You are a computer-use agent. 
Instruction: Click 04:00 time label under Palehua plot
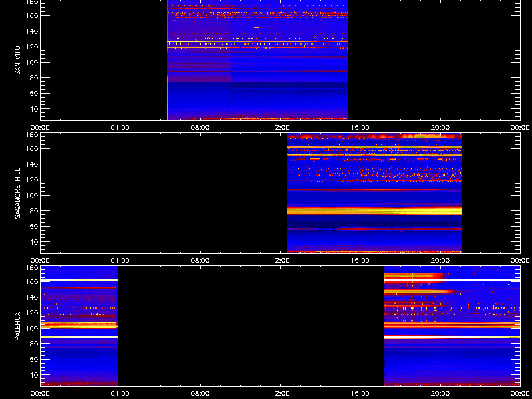[120, 394]
